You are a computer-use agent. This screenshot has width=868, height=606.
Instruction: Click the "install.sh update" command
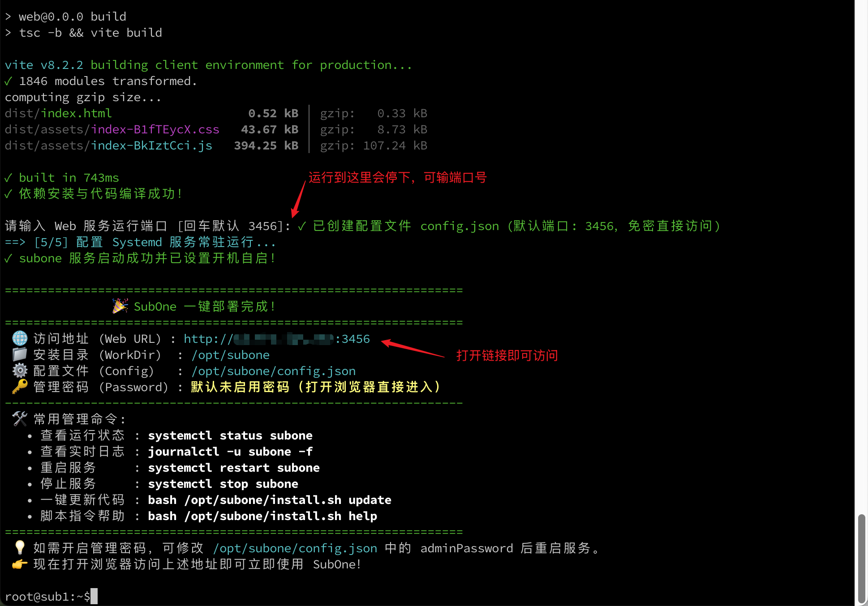[270, 500]
